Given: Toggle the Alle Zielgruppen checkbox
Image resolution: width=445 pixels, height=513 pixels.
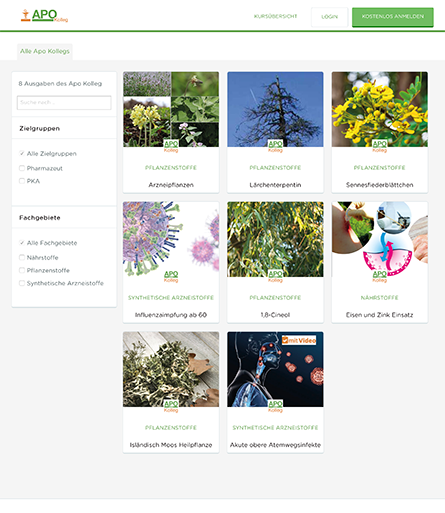Looking at the screenshot, I should tap(22, 153).
